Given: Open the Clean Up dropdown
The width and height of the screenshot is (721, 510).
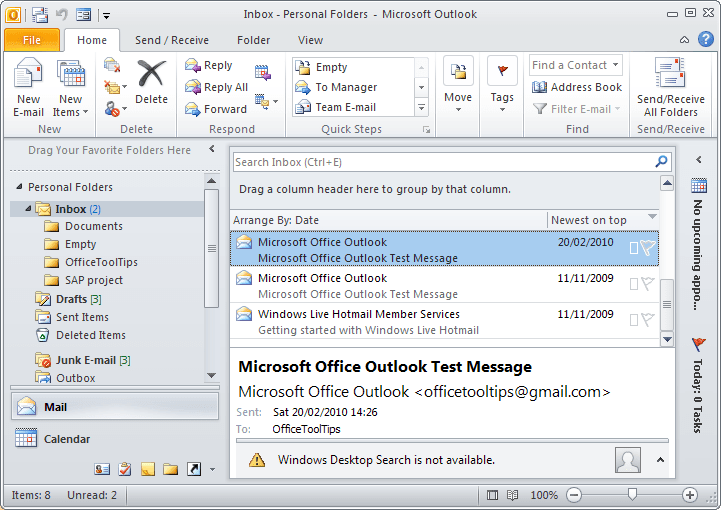Looking at the screenshot, I should coord(115,86).
